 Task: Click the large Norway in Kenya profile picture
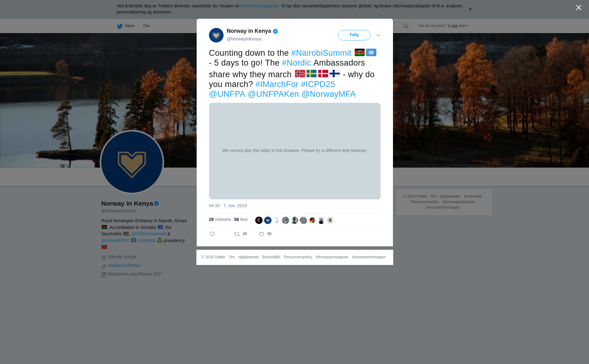click(132, 162)
